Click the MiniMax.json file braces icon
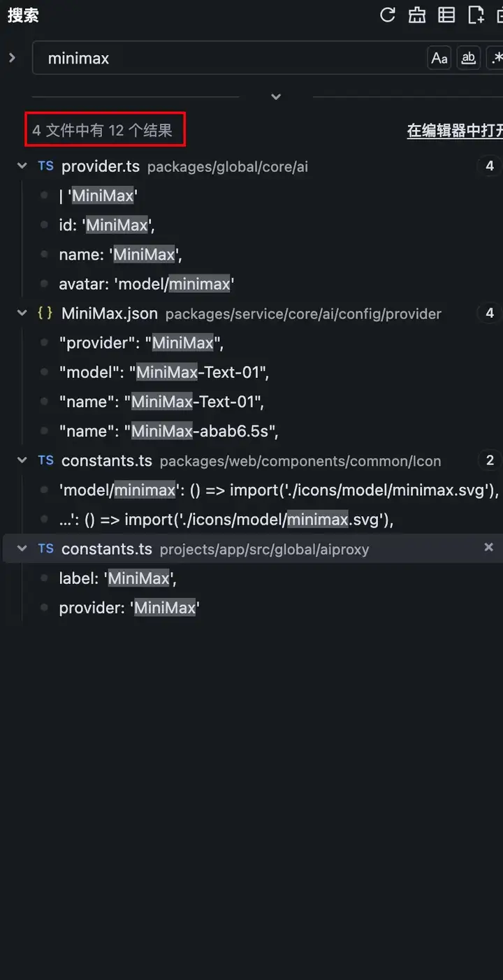Screen dimensions: 503x980 coord(45,313)
